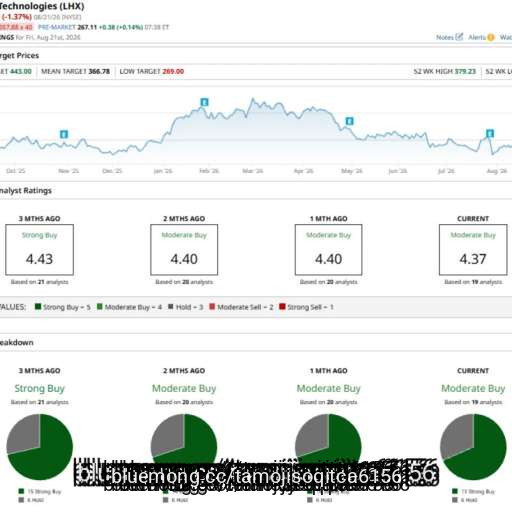Click the (-1.37%) change text

pos(17,17)
